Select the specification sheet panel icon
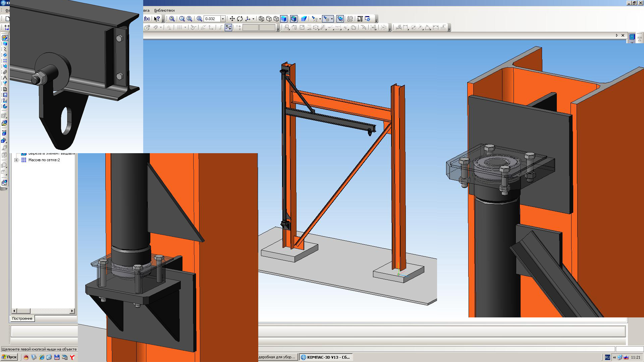The width and height of the screenshot is (644, 362). [x=5, y=89]
